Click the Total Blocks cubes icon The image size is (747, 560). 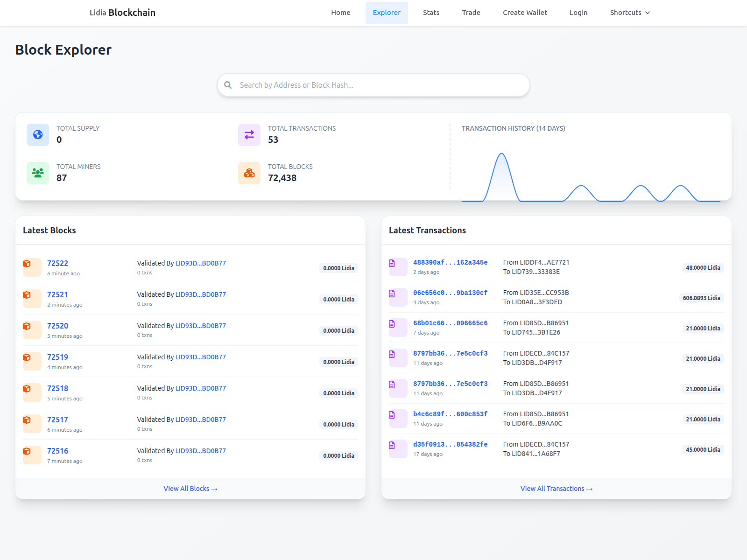click(x=249, y=173)
